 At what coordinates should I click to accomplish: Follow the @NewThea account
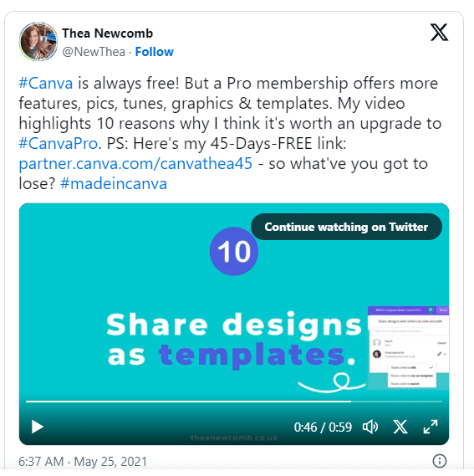point(154,52)
